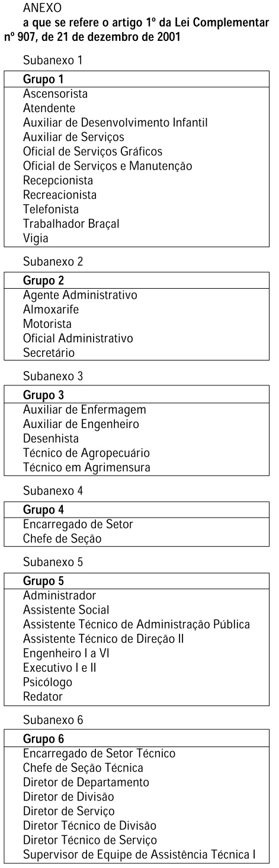Select Técnico em Agrimensura entry
This screenshot has width=279, height=868.
86,467
